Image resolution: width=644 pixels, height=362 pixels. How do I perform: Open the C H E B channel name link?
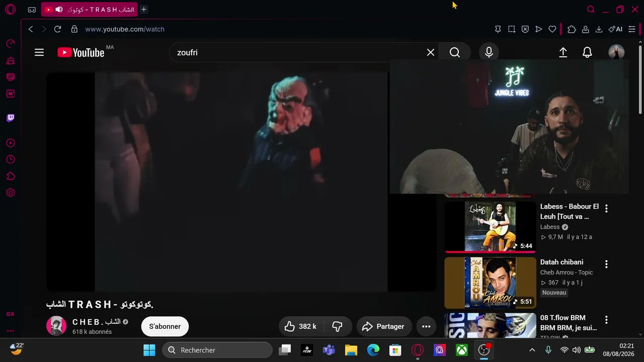click(x=96, y=322)
